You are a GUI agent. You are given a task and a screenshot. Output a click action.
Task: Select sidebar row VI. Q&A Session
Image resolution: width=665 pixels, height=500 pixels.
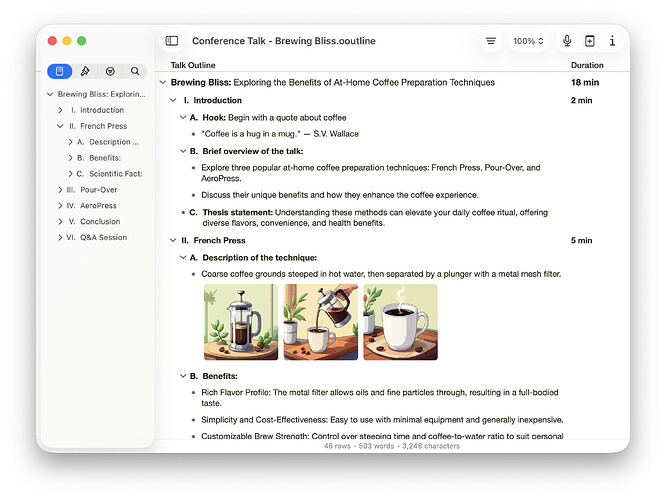click(x=97, y=237)
